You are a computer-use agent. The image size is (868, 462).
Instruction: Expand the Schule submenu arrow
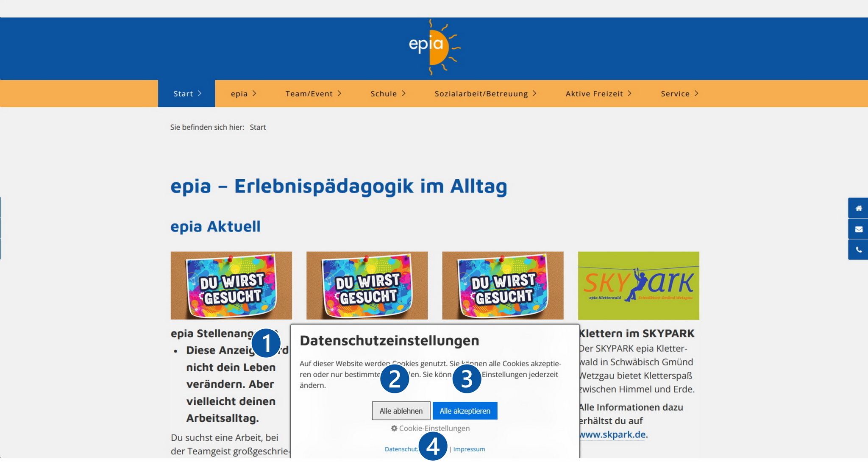coord(404,94)
